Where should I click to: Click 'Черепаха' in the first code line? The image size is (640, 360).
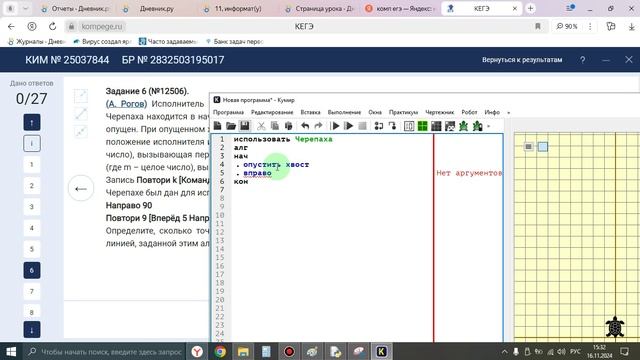point(313,139)
